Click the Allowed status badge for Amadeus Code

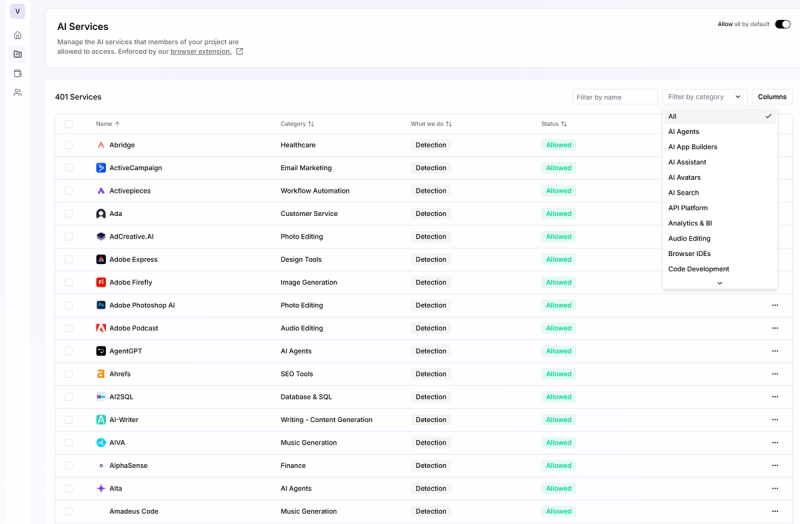coord(559,511)
